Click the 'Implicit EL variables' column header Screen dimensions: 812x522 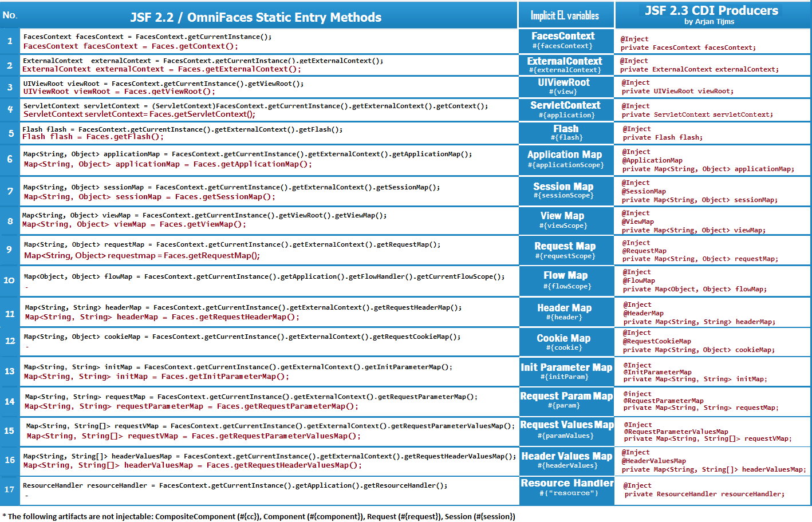(565, 15)
